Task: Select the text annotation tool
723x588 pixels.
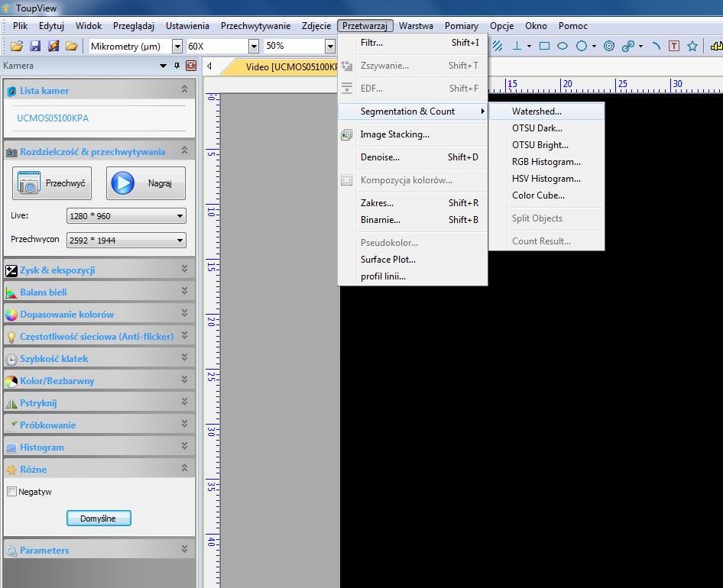Action: point(674,46)
